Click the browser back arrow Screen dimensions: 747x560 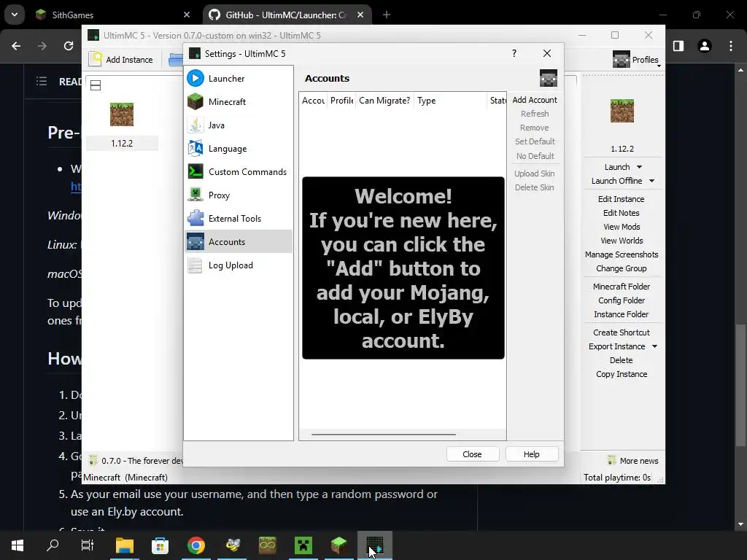point(16,46)
